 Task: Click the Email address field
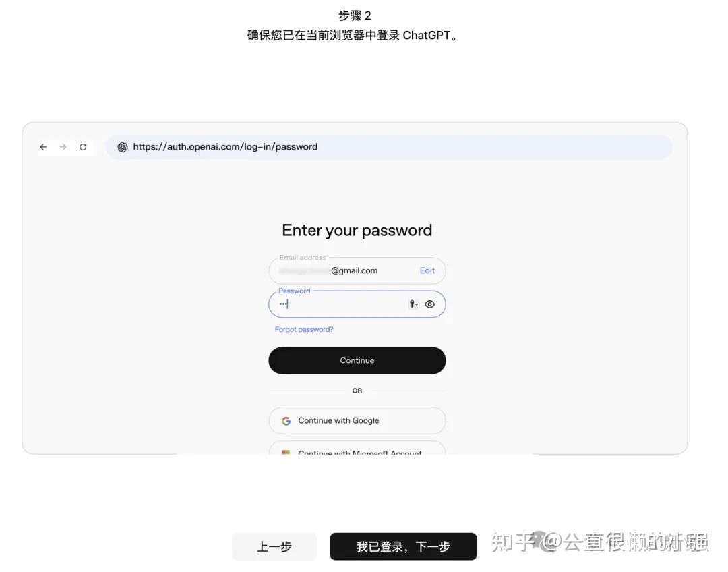click(x=357, y=270)
